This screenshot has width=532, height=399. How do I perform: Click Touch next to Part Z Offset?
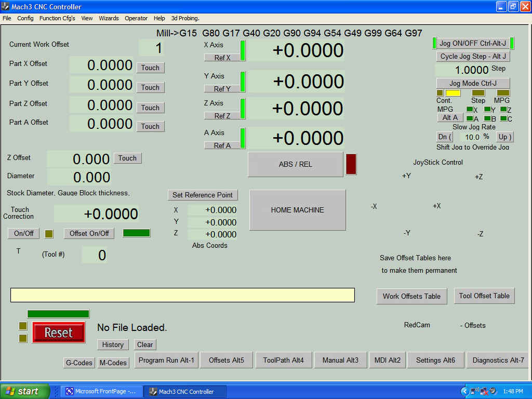pyautogui.click(x=150, y=108)
